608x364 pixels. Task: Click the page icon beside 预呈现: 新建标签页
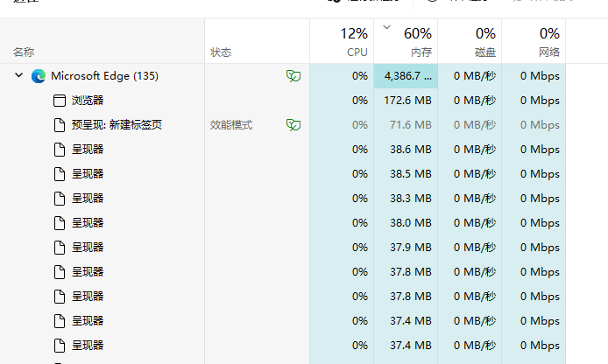60,125
